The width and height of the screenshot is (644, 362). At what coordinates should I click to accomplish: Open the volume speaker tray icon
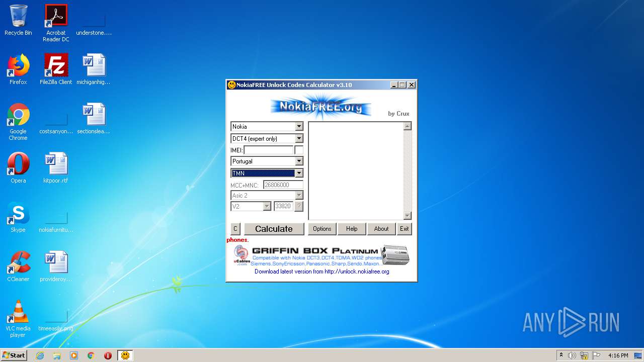coord(572,355)
